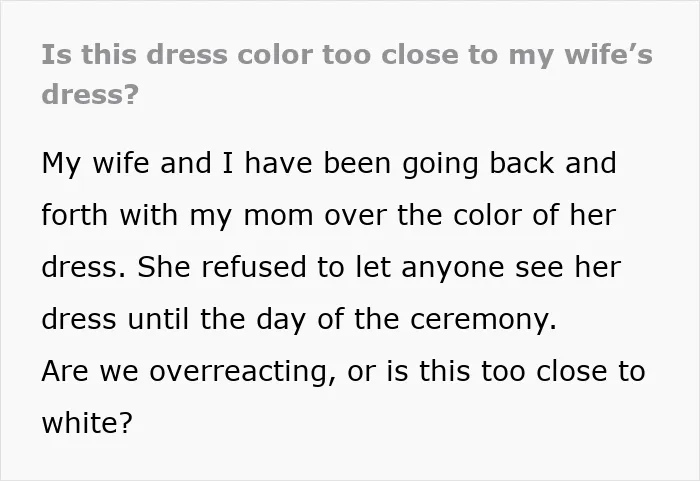Click the word "ceremony." in the paragraph
The width and height of the screenshot is (700, 481).
483,321
